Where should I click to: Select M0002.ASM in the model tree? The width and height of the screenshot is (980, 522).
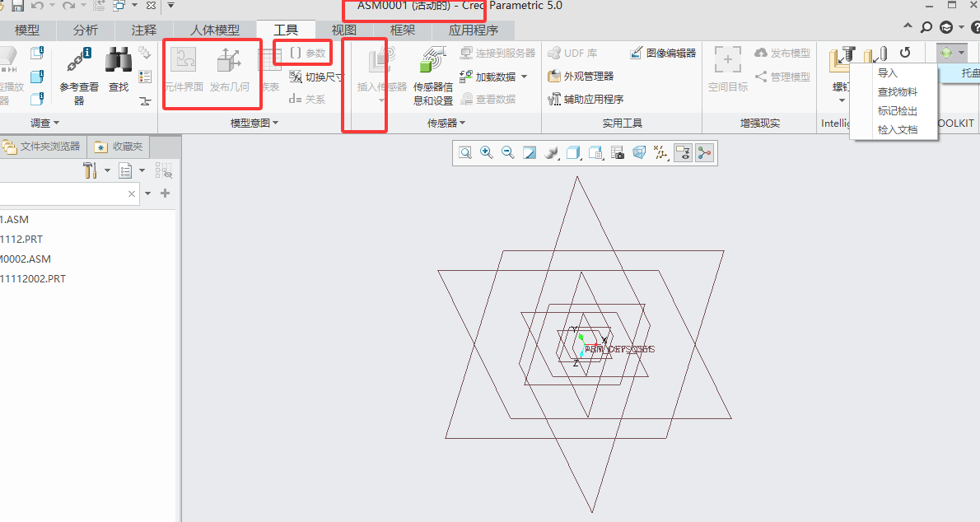click(26, 259)
